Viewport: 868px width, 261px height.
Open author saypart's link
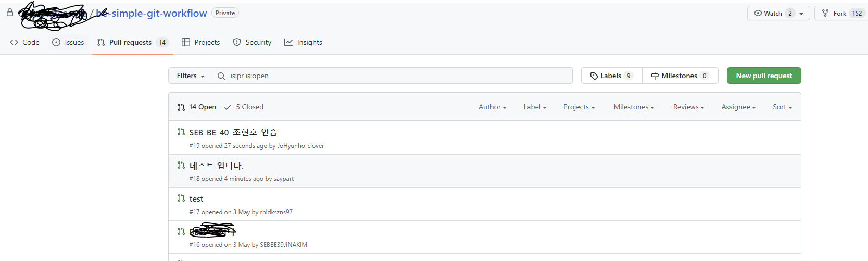tap(284, 179)
